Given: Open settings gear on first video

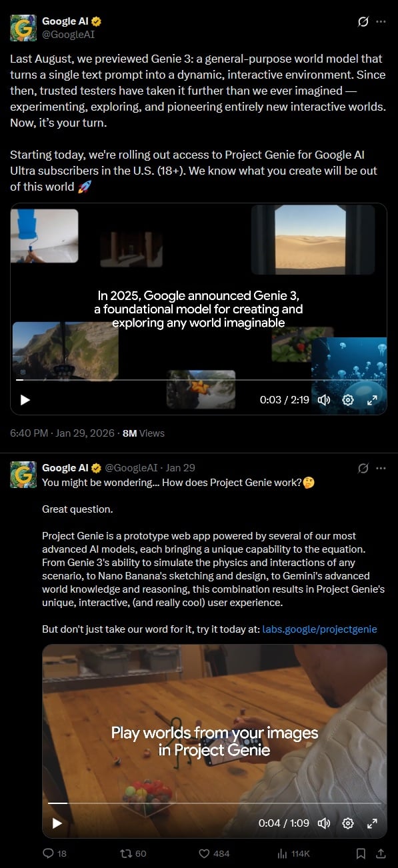Looking at the screenshot, I should [347, 400].
